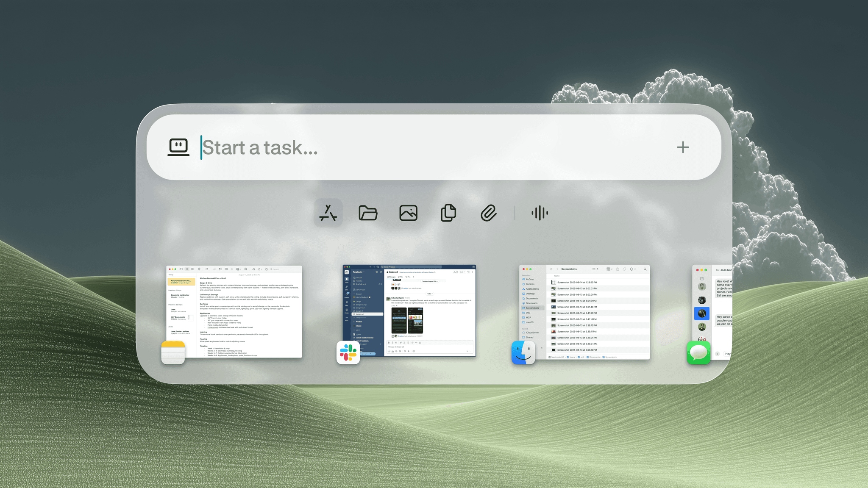Select the image icon in the launcher toolbar

408,213
